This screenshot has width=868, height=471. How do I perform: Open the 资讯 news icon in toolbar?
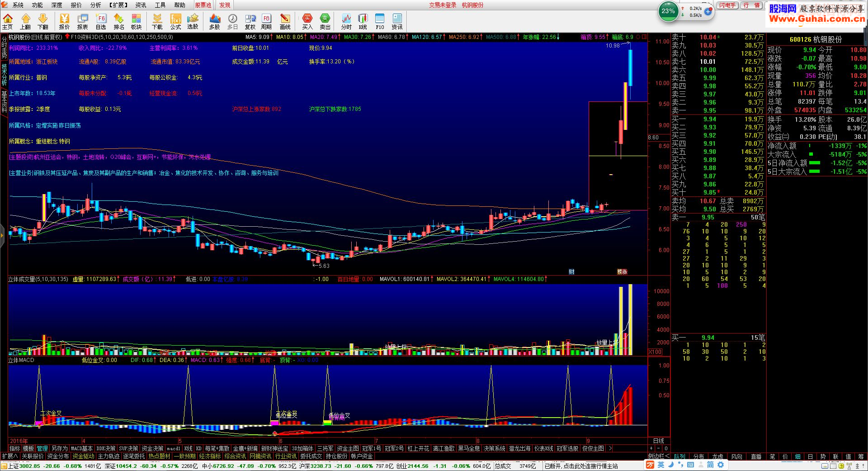pyautogui.click(x=397, y=21)
